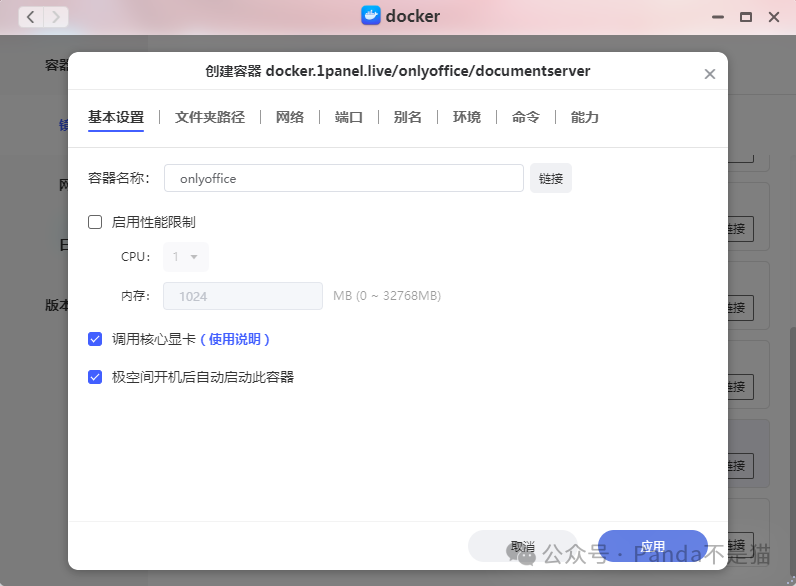Minimize the docker window
Screen dimensions: 796x586
coord(718,17)
